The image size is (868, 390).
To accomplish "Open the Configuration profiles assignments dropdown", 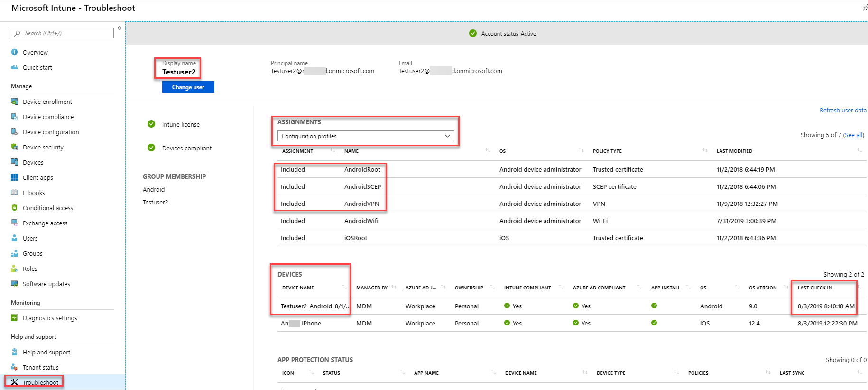I will (x=366, y=136).
